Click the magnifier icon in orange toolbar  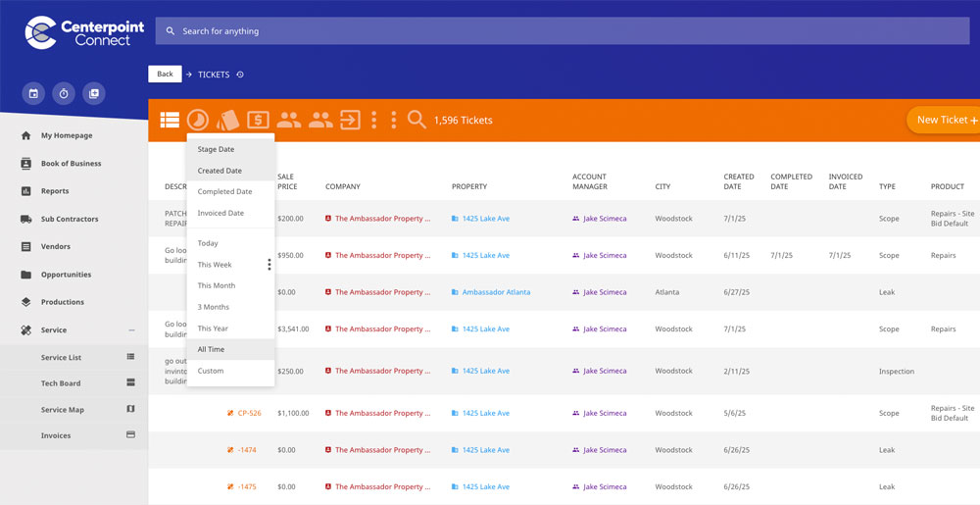[416, 120]
